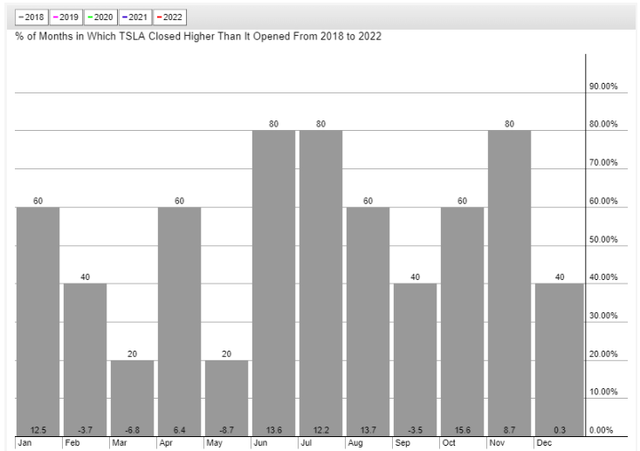Click the 0.3 value in December bar
640x451 pixels.
[x=560, y=430]
